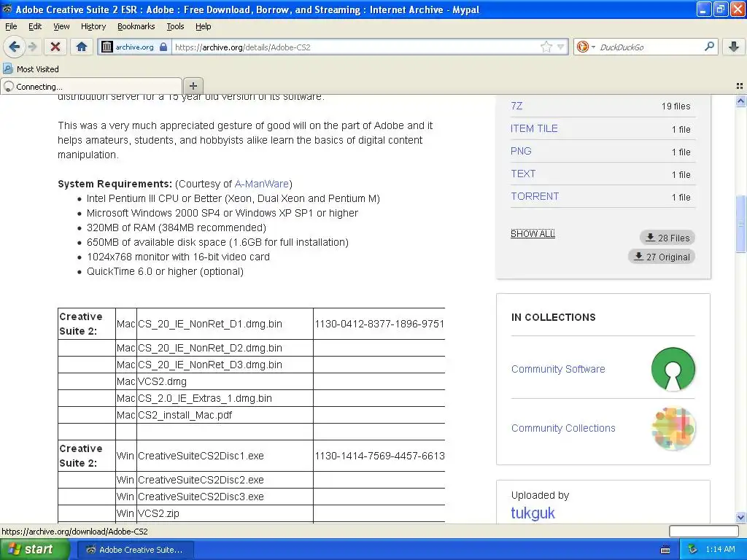Open the URL history dropdown arrow
Image resolution: width=747 pixels, height=560 pixels.
561,47
